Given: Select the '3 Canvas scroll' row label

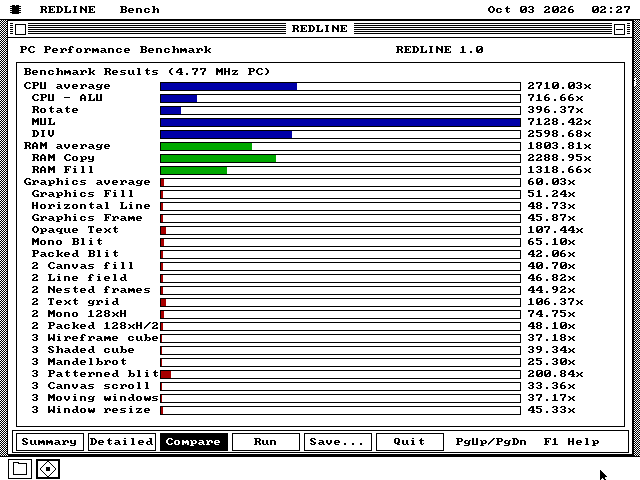Looking at the screenshot, I should pos(91,386).
